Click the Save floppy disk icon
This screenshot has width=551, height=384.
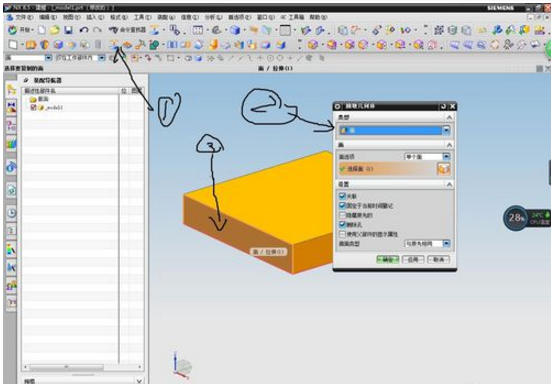[x=69, y=30]
